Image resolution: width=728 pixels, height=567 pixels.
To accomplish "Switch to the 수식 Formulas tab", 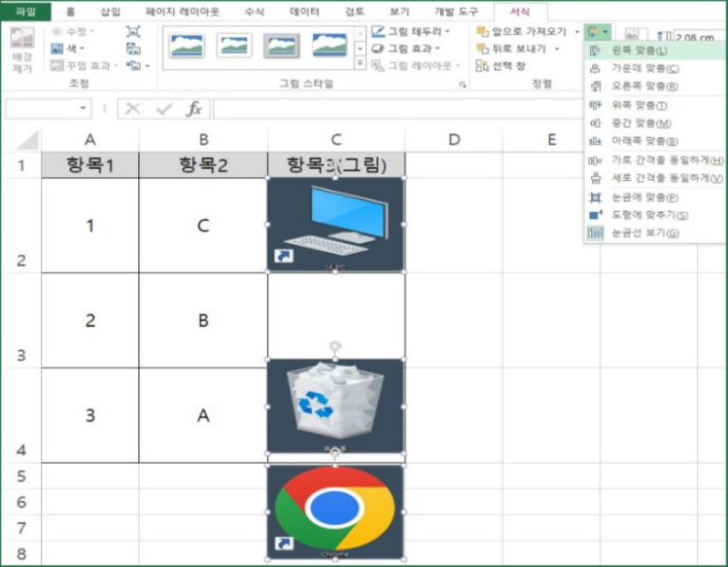I will point(255,12).
